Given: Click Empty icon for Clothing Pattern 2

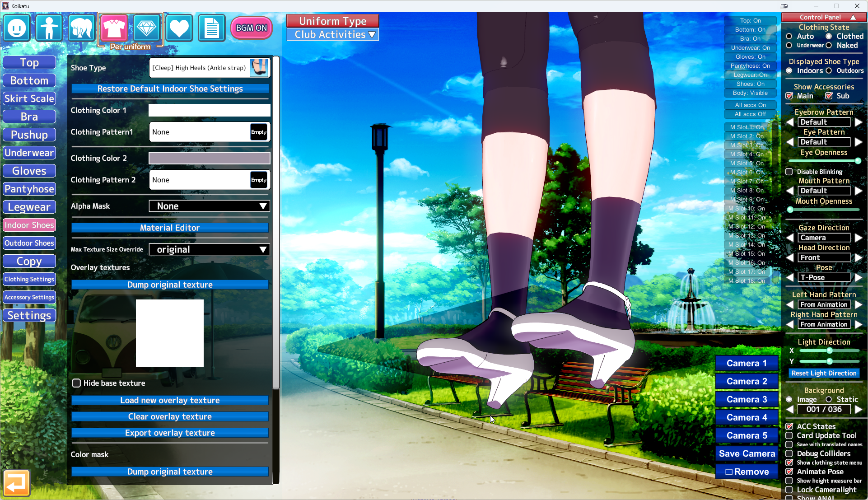Looking at the screenshot, I should [x=259, y=180].
